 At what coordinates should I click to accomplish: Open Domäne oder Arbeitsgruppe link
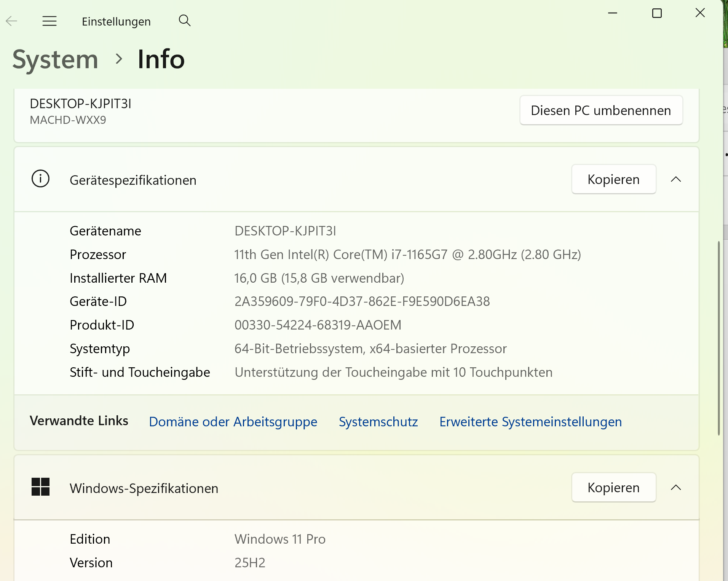tap(233, 422)
